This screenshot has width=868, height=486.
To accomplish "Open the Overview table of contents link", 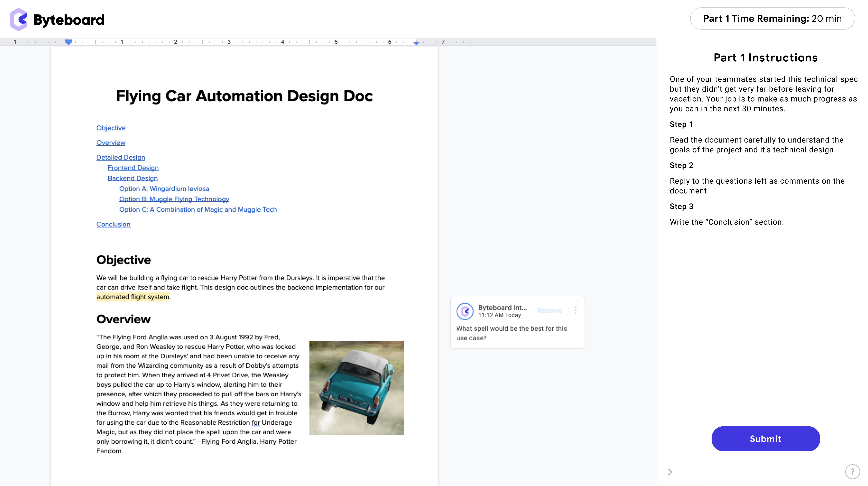I will click(110, 143).
